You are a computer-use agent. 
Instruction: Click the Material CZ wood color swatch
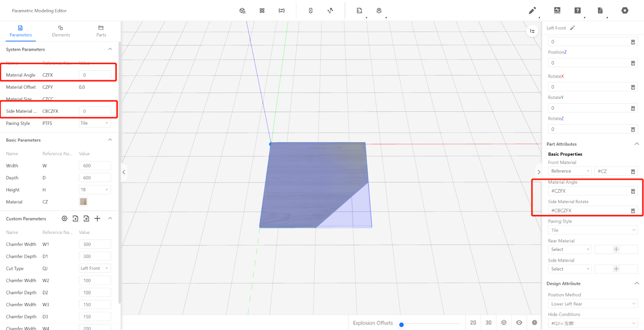(x=83, y=202)
